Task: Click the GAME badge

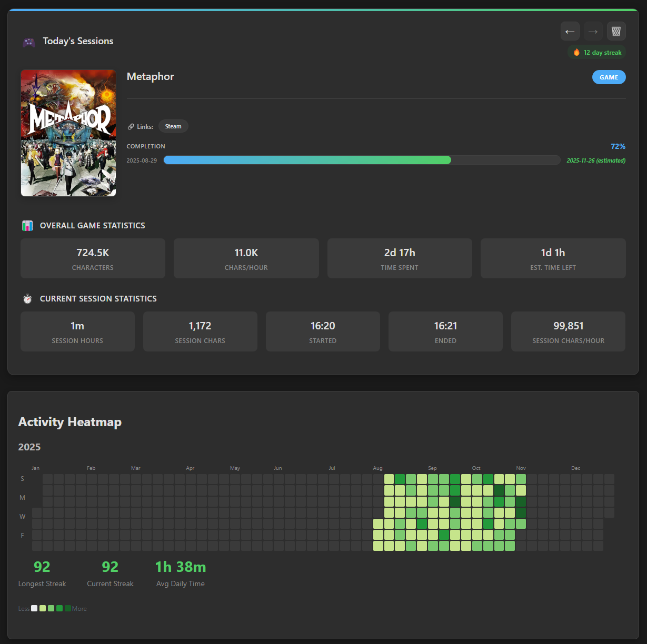Action: [609, 77]
